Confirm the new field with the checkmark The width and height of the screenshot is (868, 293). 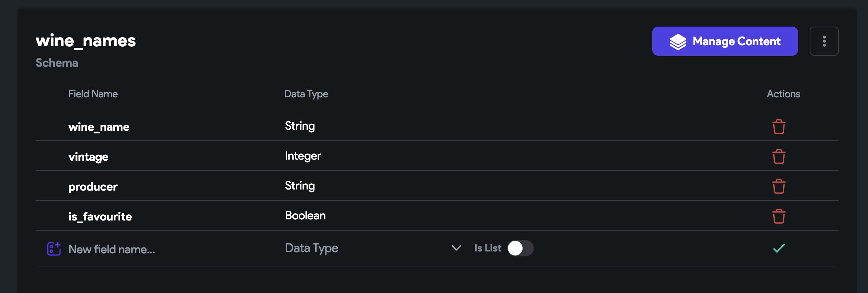779,249
